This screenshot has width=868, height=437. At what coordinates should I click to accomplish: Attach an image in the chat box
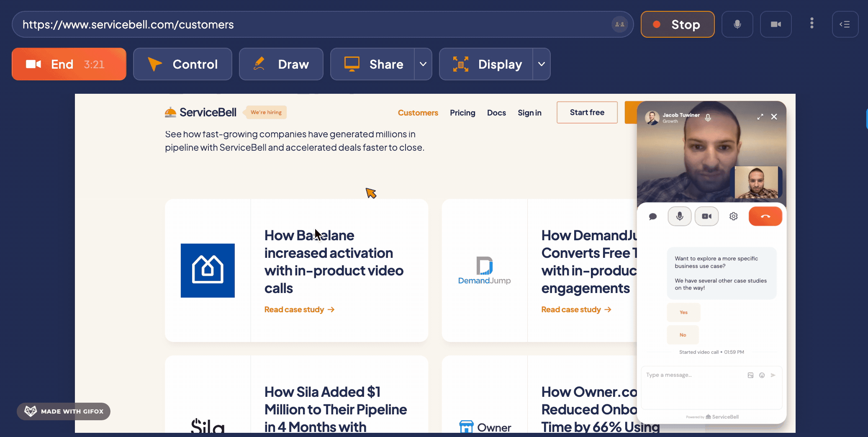[x=750, y=375]
